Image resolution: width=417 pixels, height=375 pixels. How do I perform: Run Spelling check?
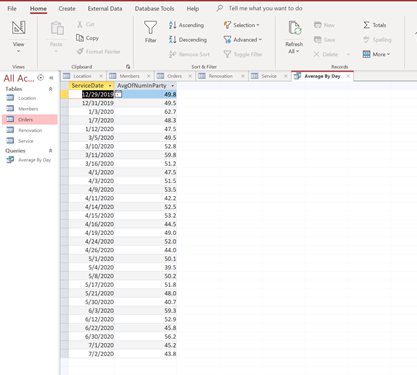click(x=377, y=40)
